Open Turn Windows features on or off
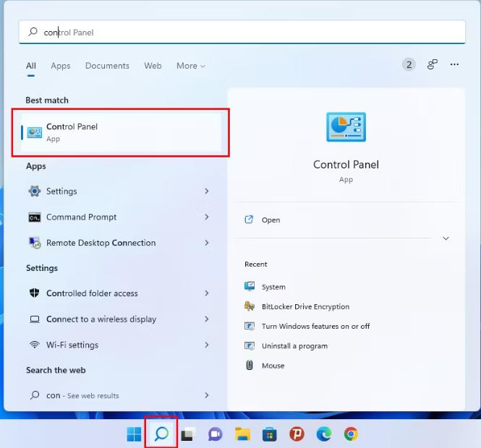This screenshot has width=481, height=448. click(x=315, y=326)
